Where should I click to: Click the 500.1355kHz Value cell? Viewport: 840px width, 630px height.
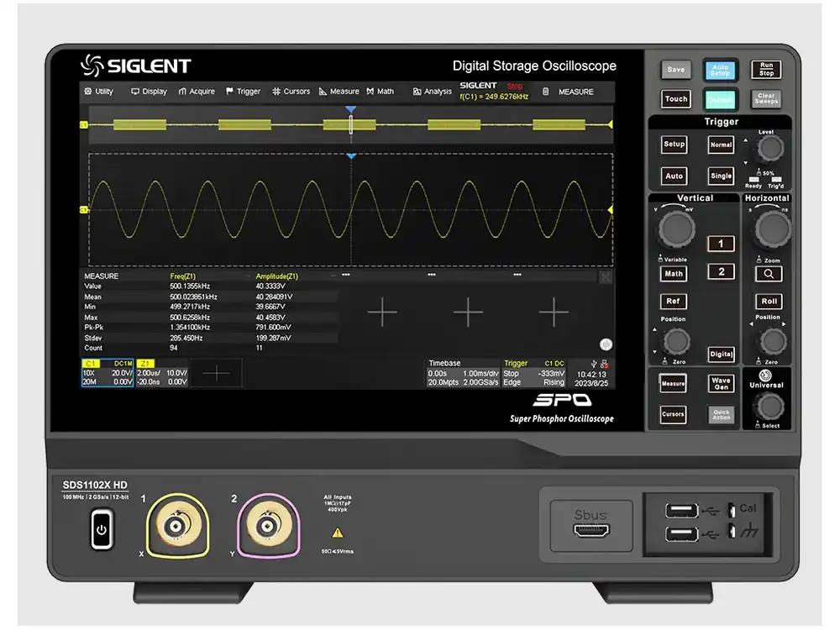coord(190,286)
